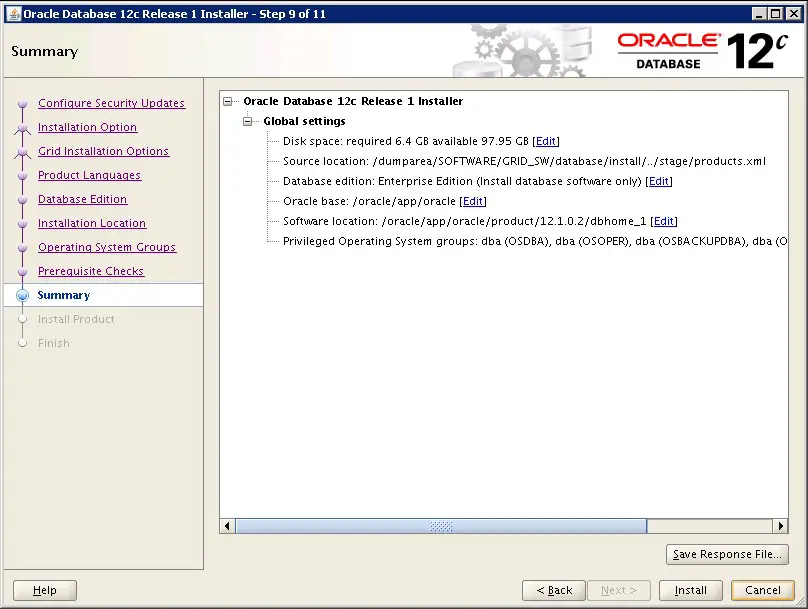Maximize the installer window

(x=776, y=14)
